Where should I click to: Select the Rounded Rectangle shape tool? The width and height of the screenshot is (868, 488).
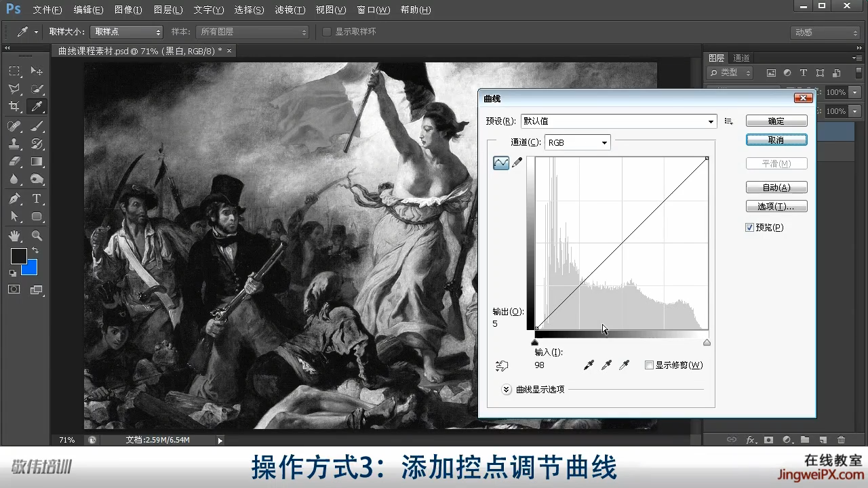coord(37,216)
